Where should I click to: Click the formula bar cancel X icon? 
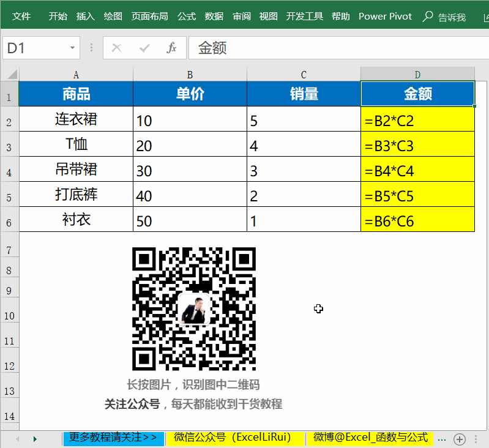116,48
